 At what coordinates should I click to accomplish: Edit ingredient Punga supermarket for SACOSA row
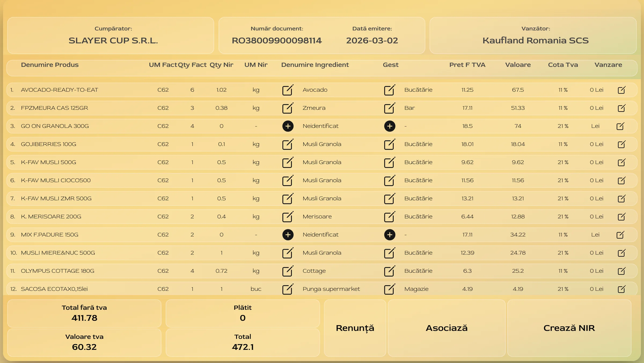[x=287, y=289]
